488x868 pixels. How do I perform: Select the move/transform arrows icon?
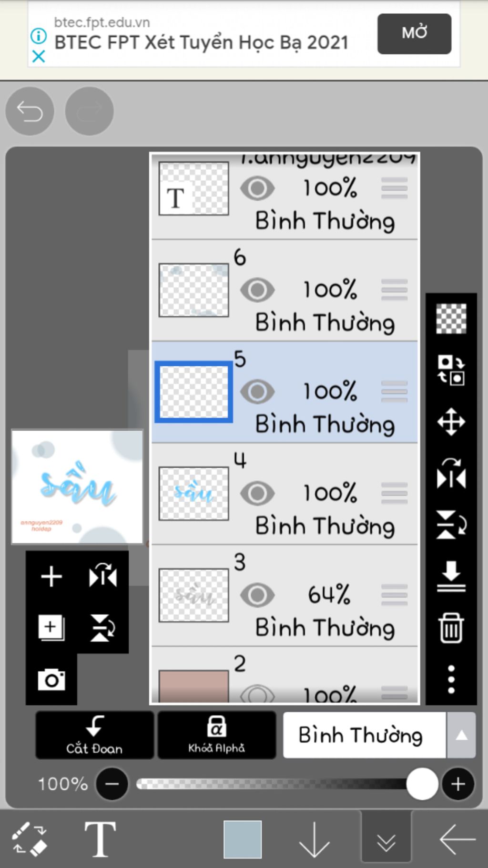[x=451, y=422]
